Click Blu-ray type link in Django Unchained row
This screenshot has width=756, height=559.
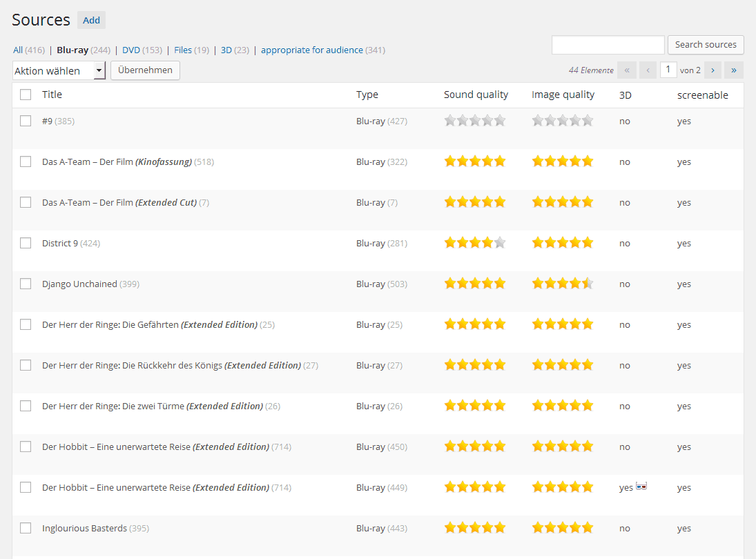[x=370, y=284]
